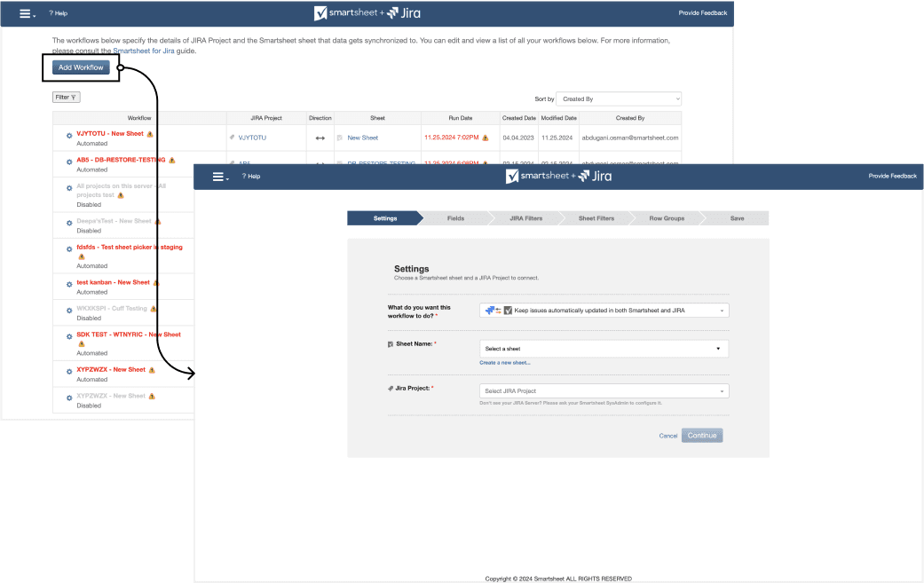Click Provide Feedback in back window header

click(x=702, y=13)
